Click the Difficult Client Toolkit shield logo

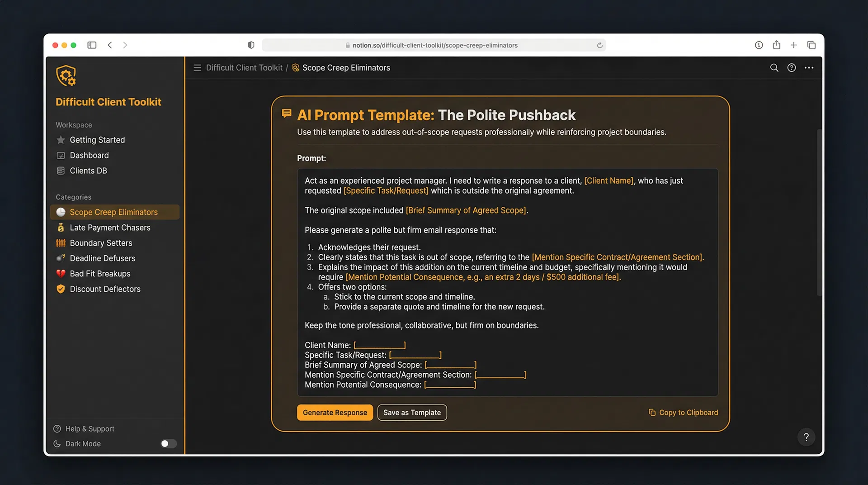66,76
